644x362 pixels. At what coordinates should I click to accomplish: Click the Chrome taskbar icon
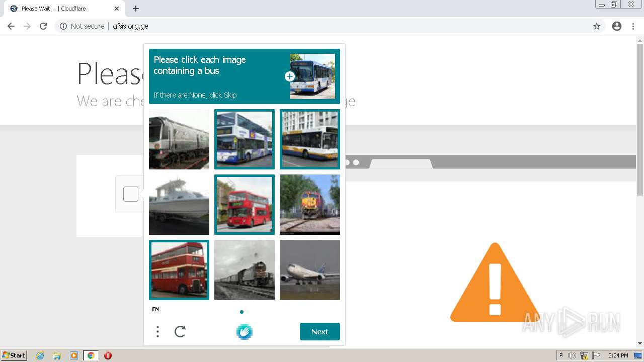pos(91,355)
